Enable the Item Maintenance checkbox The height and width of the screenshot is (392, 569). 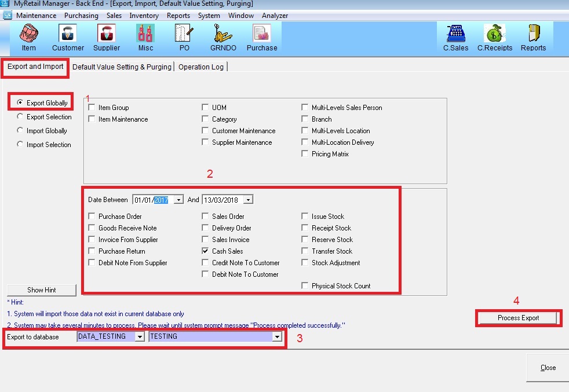(x=92, y=119)
